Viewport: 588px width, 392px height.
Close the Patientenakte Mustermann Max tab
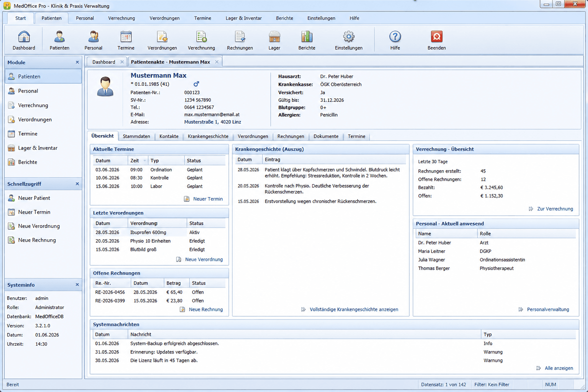(x=217, y=62)
